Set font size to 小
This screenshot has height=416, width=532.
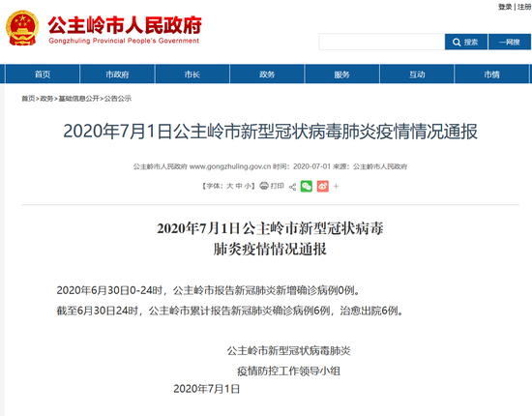tap(248, 186)
